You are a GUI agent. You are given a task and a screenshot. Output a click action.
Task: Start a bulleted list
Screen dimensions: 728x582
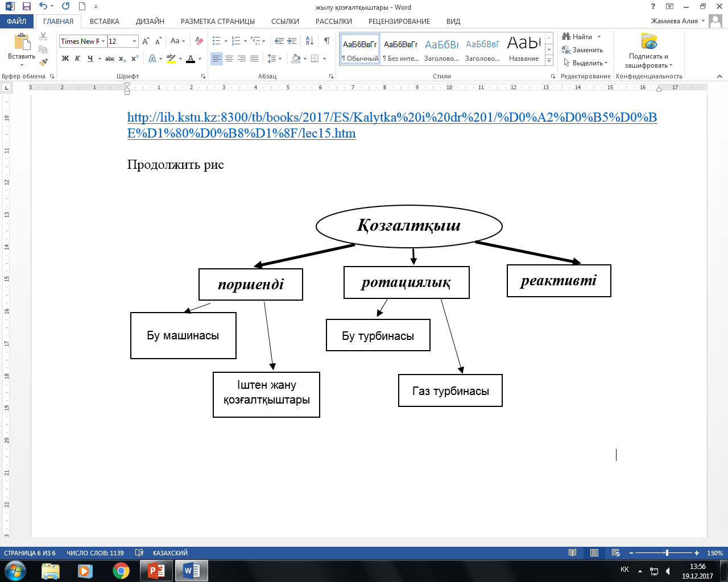pos(216,41)
